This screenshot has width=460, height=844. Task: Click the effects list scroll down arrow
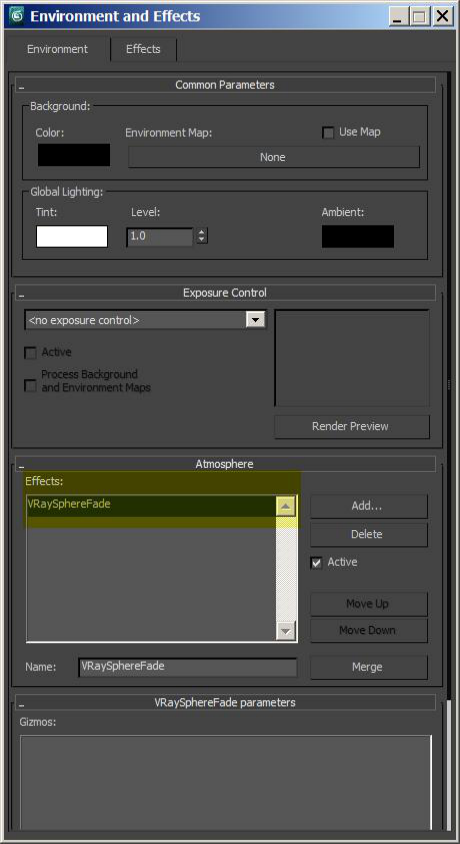coord(286,630)
